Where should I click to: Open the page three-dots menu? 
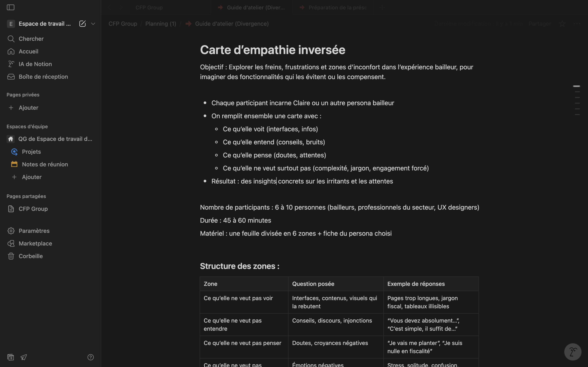pyautogui.click(x=577, y=24)
